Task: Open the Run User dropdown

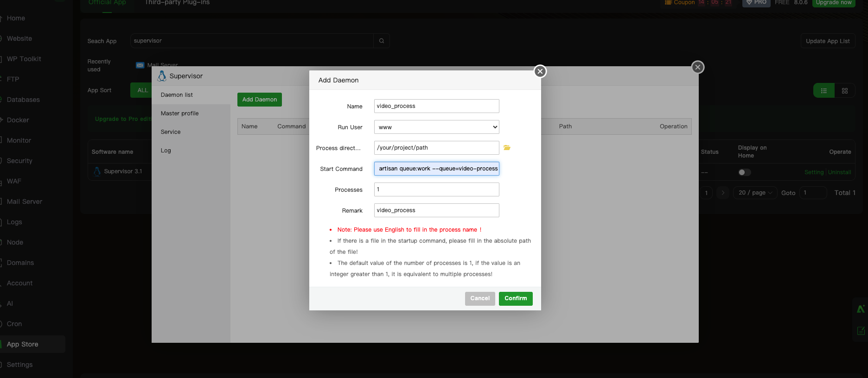Action: pos(437,127)
